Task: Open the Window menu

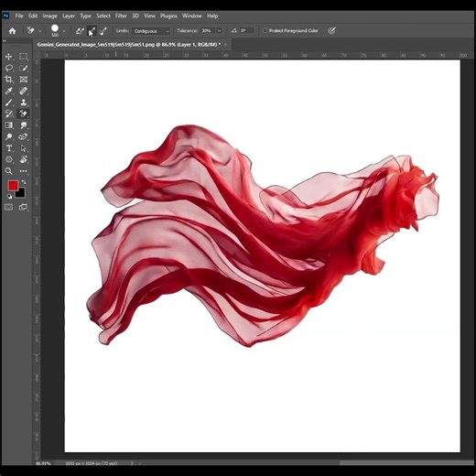Action: point(192,16)
